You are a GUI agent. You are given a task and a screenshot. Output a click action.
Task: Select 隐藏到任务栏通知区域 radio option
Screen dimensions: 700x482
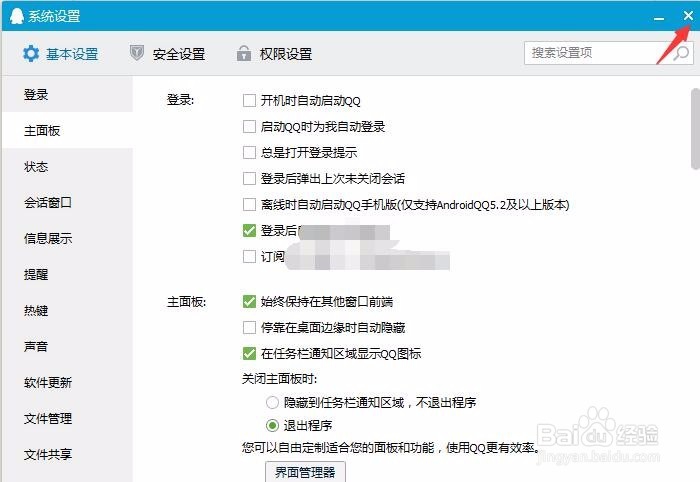coord(272,403)
